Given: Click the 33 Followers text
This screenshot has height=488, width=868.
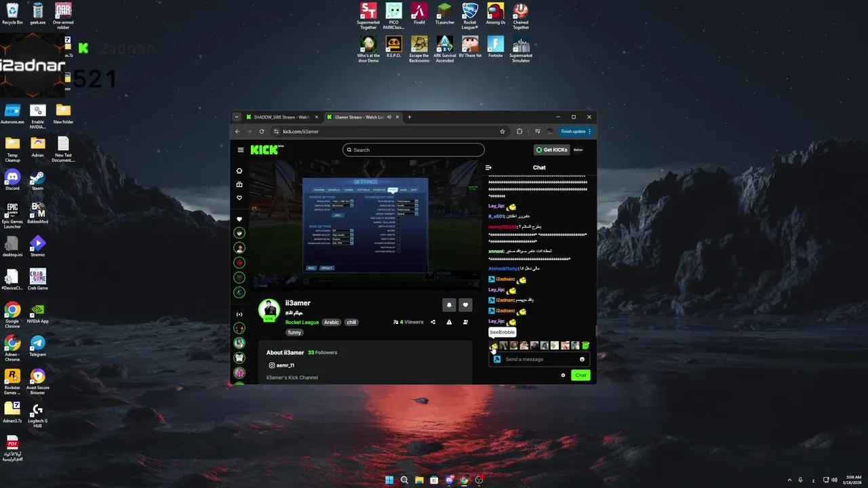Looking at the screenshot, I should click(322, 352).
